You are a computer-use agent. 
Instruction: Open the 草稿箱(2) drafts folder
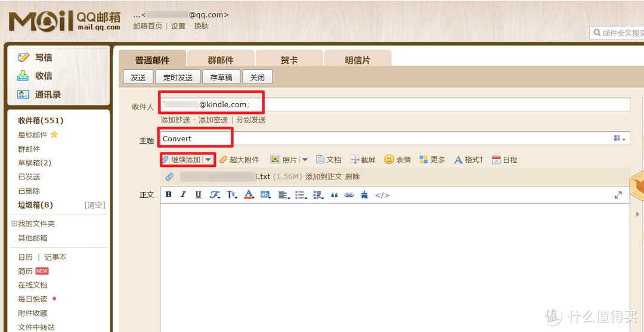pos(35,163)
